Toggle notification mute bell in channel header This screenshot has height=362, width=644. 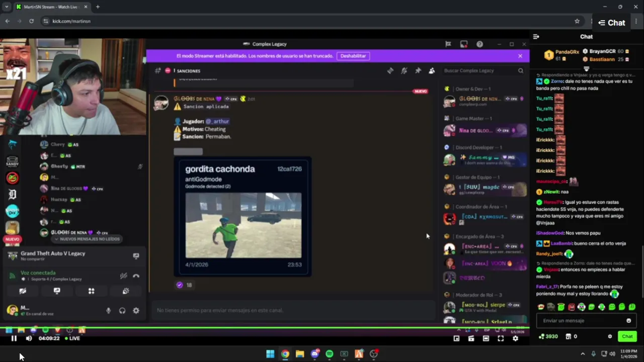coord(404,71)
